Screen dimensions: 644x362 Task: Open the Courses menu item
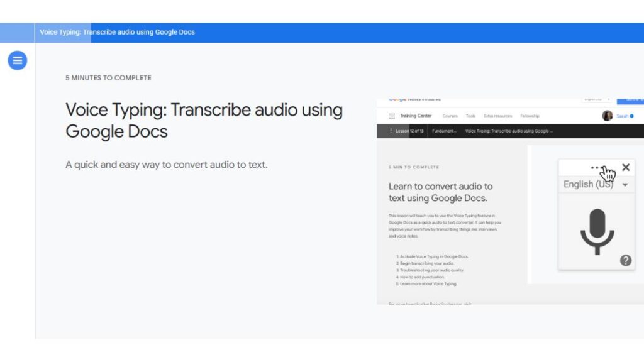click(450, 116)
